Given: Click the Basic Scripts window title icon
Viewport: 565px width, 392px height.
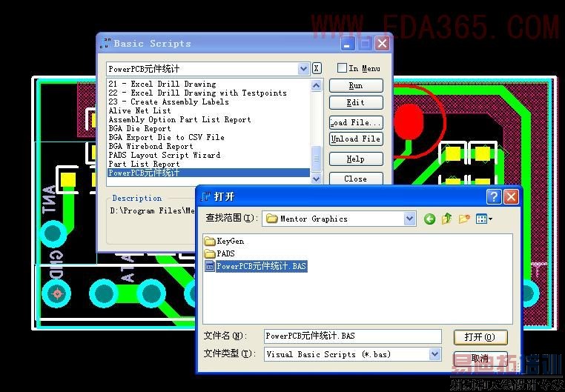Looking at the screenshot, I should click(x=105, y=44).
